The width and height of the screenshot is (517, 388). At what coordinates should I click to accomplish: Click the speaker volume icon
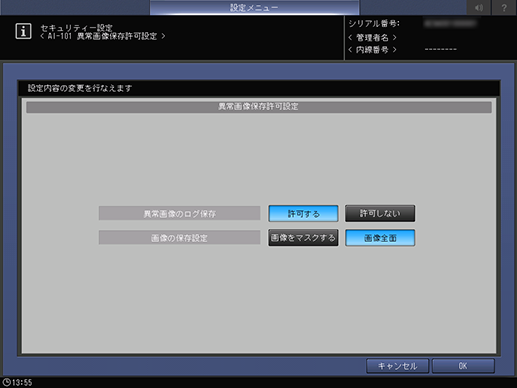pyautogui.click(x=479, y=7)
